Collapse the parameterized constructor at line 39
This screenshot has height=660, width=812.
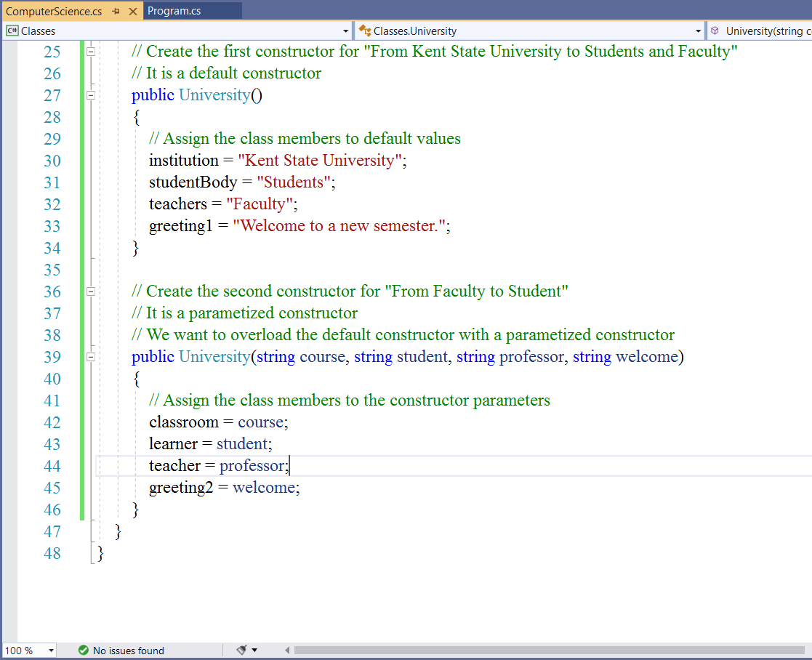(x=91, y=357)
